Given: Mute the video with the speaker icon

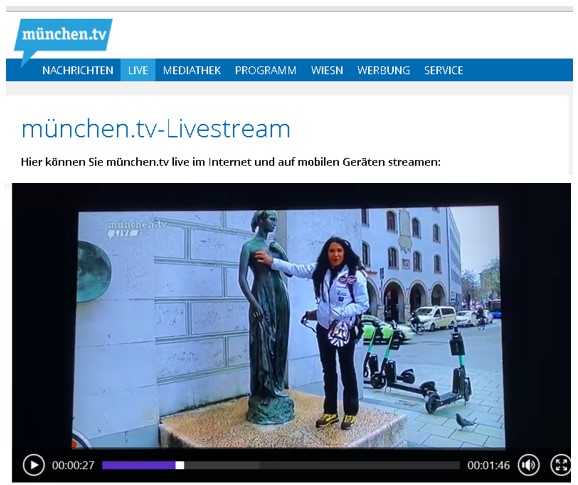Looking at the screenshot, I should 529,465.
